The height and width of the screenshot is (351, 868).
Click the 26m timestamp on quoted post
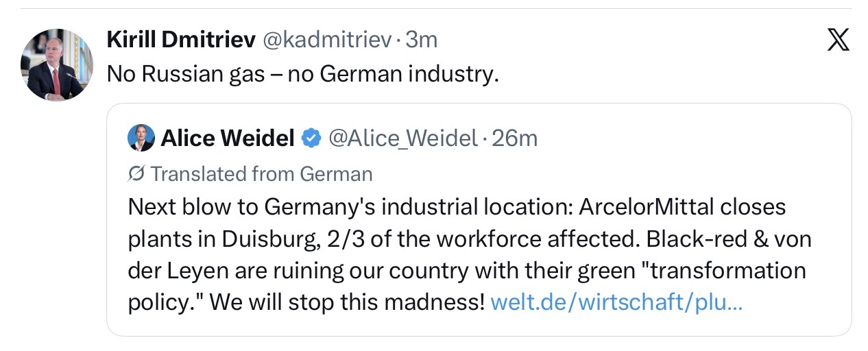(x=515, y=138)
